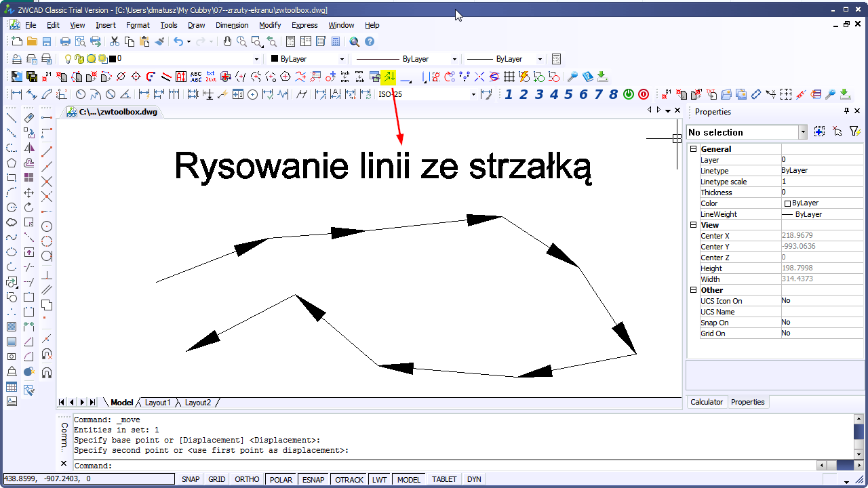Open the lineweight ByLayer dropdown
The width and height of the screenshot is (868, 488).
(540, 59)
